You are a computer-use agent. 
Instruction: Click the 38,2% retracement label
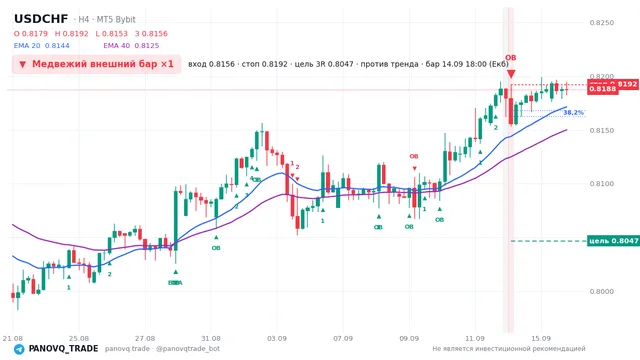[x=573, y=112]
